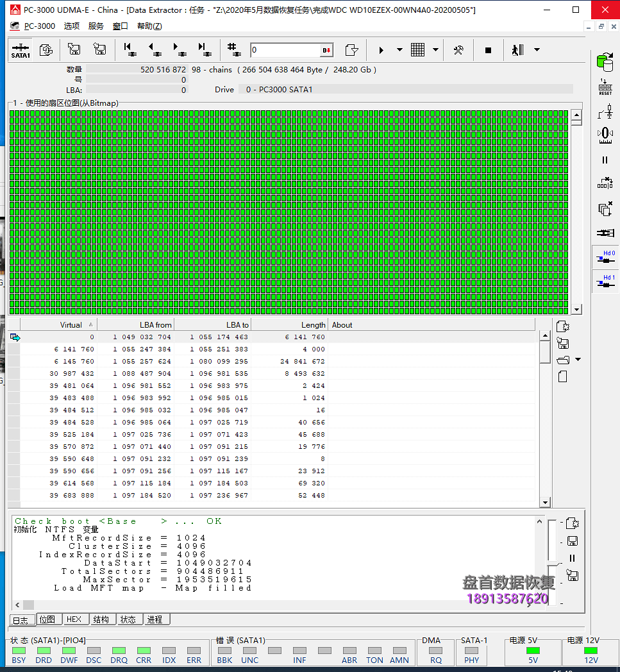Go to the next chain position

(179, 50)
